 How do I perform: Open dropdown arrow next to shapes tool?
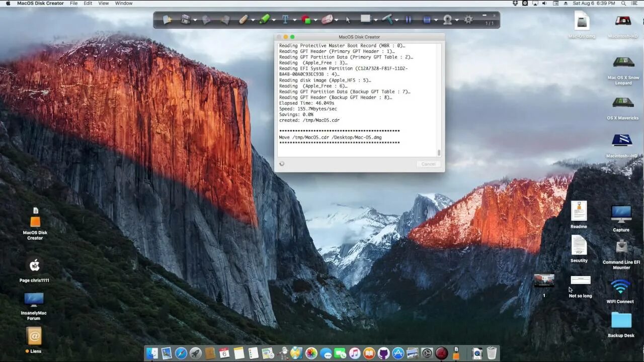315,21
